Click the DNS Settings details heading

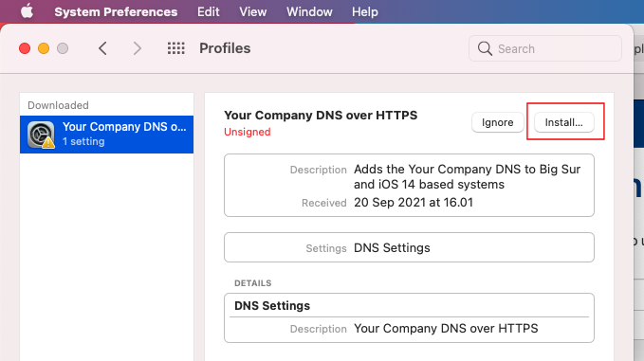[272, 306]
